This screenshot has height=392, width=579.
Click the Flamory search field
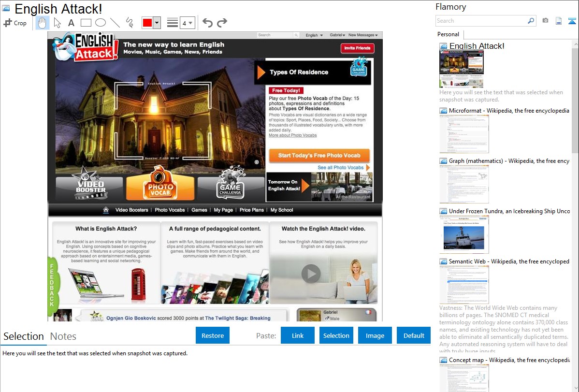(481, 21)
